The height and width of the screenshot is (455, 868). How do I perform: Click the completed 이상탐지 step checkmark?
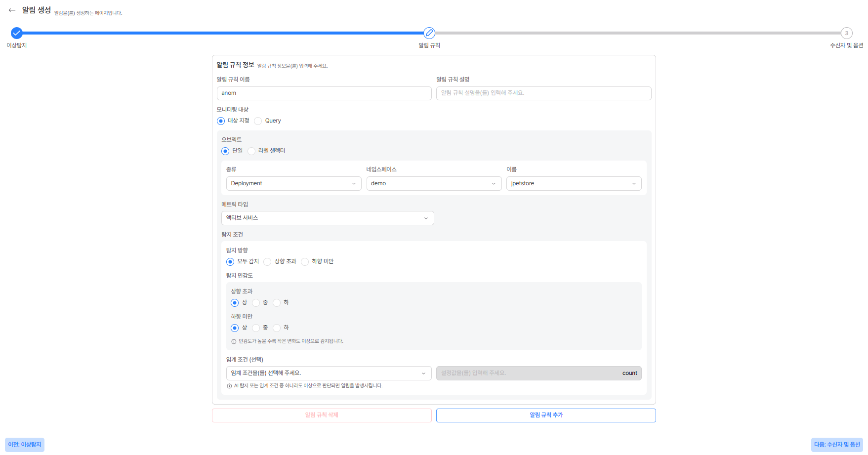17,33
